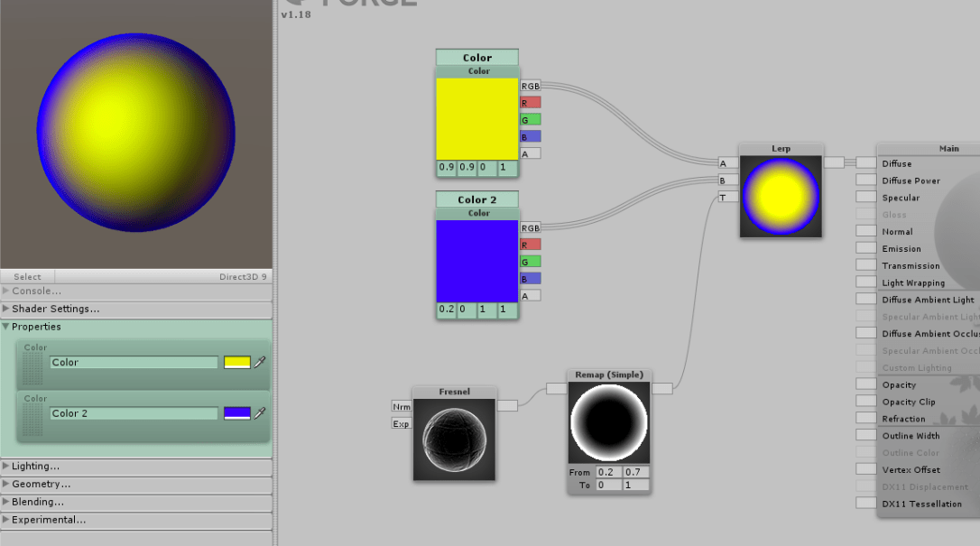Select the eyedropper next to Color 2

[257, 412]
